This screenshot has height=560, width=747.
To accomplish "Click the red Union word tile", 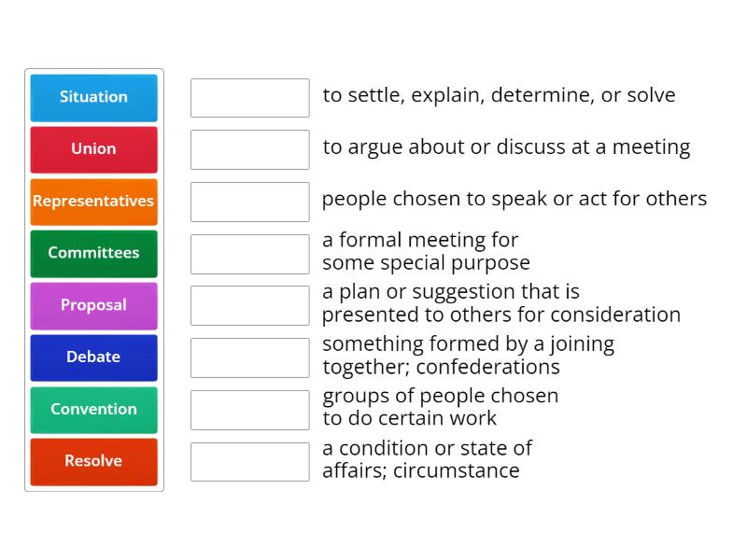I will [x=93, y=149].
